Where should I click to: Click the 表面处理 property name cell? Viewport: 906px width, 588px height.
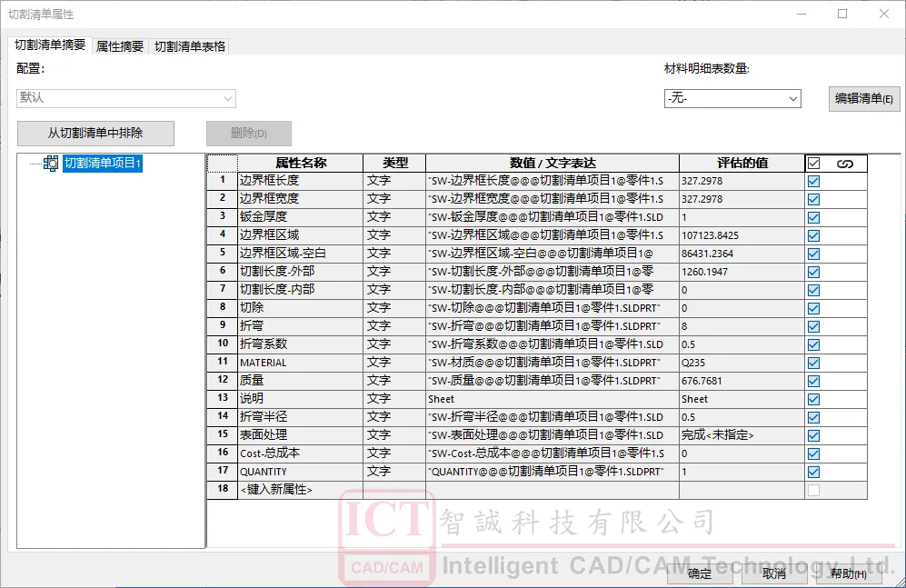[x=300, y=435]
